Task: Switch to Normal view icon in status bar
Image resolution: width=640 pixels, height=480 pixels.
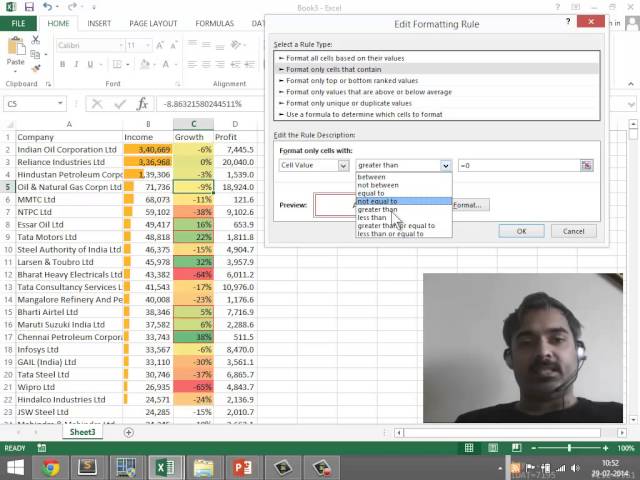Action: point(469,448)
